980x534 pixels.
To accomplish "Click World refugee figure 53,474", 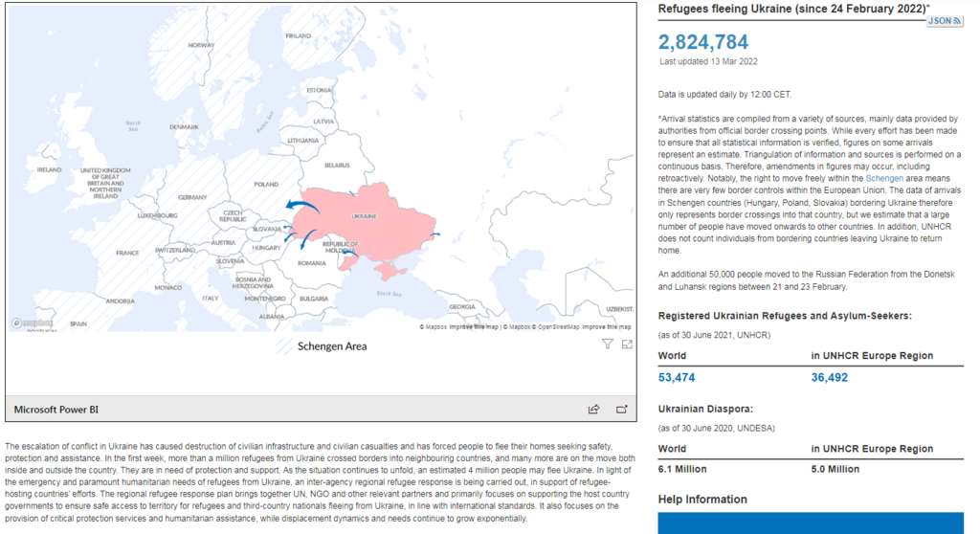I will coord(677,378).
